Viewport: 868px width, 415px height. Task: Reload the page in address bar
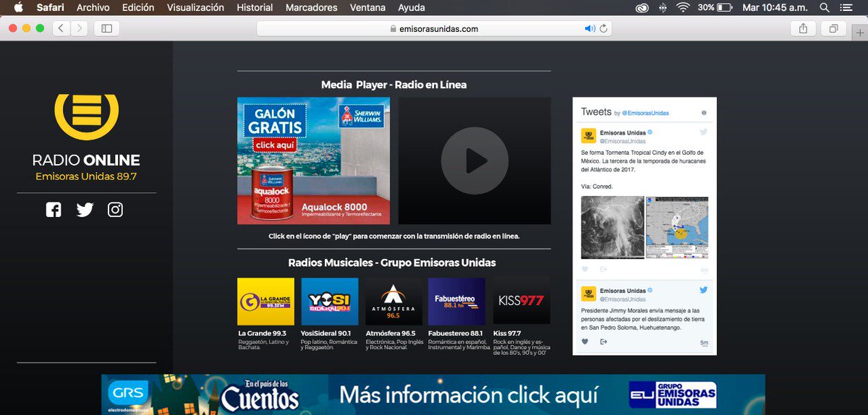(x=604, y=29)
